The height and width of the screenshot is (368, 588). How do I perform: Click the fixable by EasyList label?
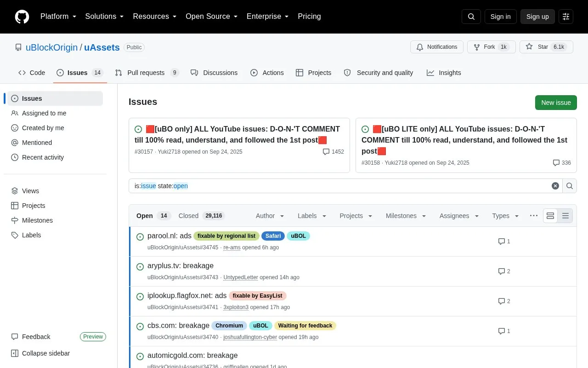click(258, 296)
